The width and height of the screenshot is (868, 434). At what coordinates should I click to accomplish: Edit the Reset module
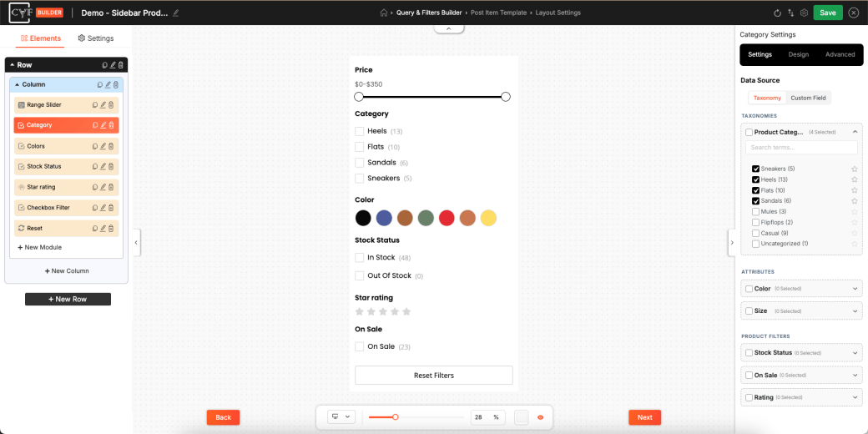tap(103, 228)
